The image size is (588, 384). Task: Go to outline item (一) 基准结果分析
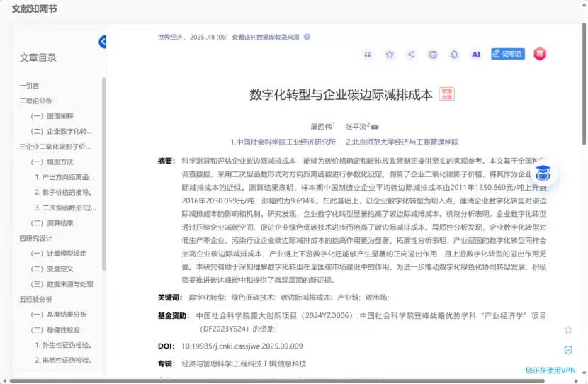click(59, 315)
